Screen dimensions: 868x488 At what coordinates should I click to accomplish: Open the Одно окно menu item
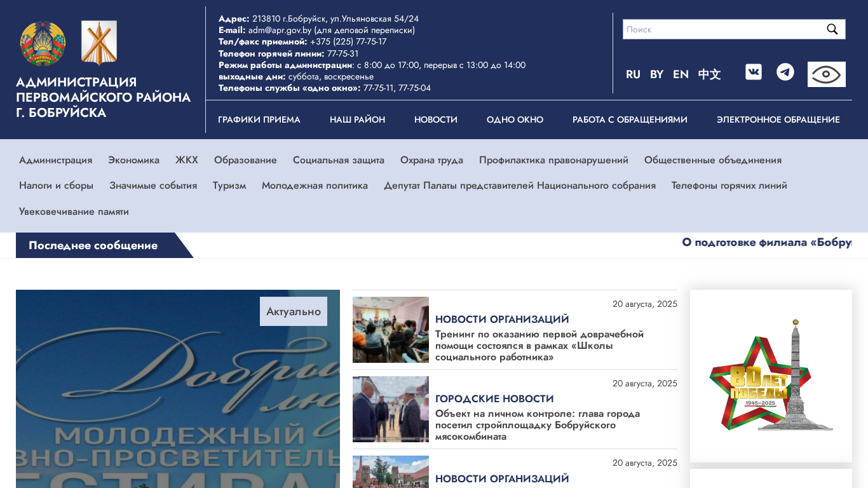point(515,119)
